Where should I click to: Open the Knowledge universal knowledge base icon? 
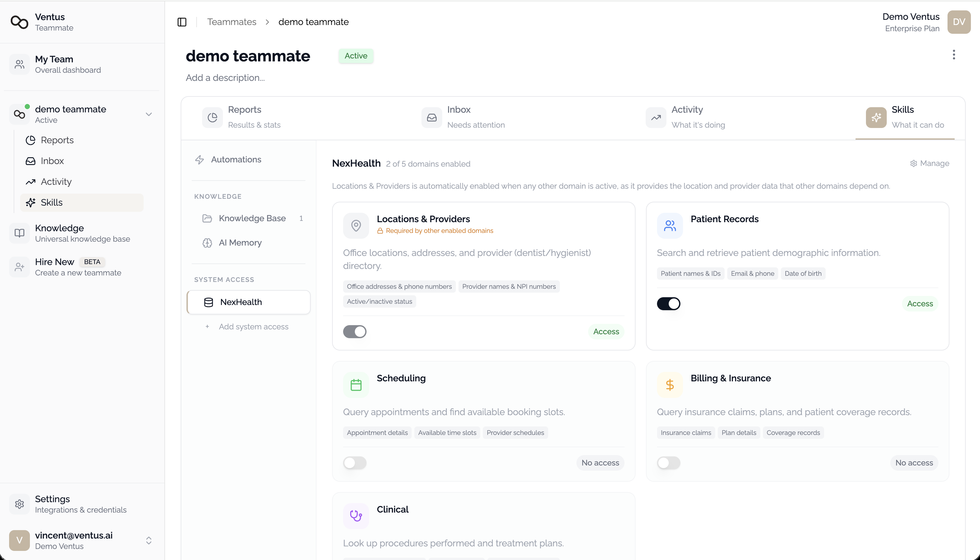(19, 233)
